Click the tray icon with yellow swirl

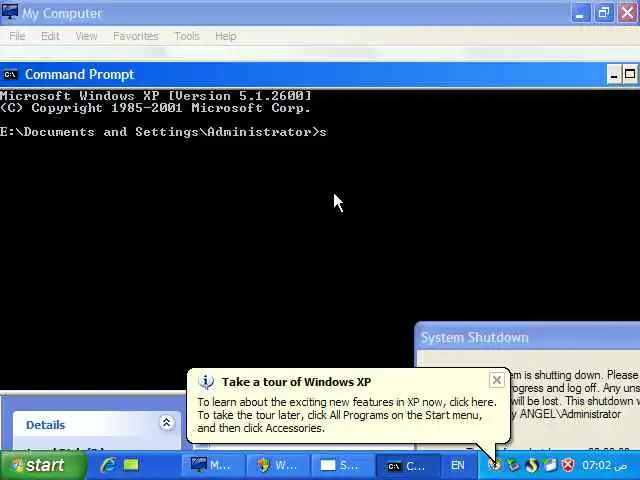click(532, 465)
